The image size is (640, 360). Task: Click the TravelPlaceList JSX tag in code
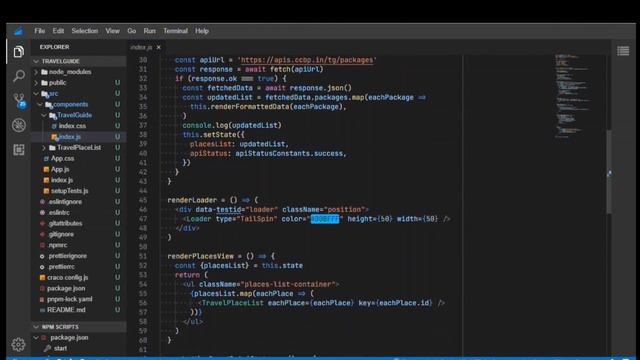[x=233, y=303]
